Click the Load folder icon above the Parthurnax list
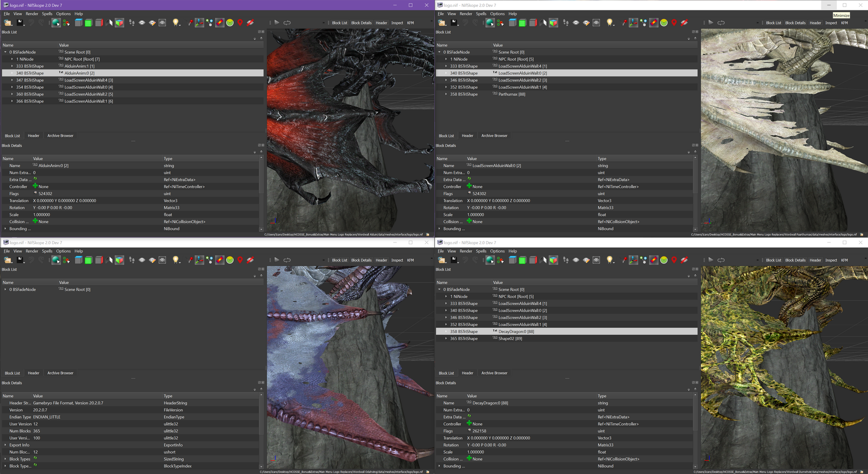The image size is (868, 474). 442,23
